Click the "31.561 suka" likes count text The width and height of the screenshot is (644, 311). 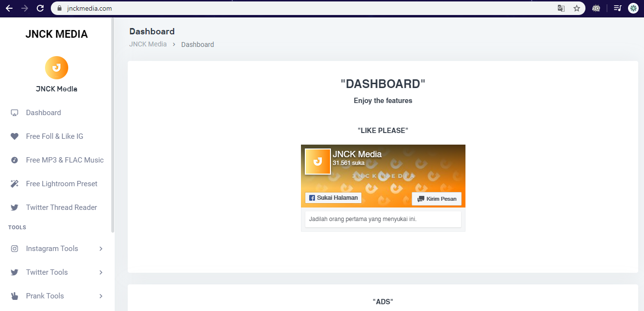click(348, 163)
